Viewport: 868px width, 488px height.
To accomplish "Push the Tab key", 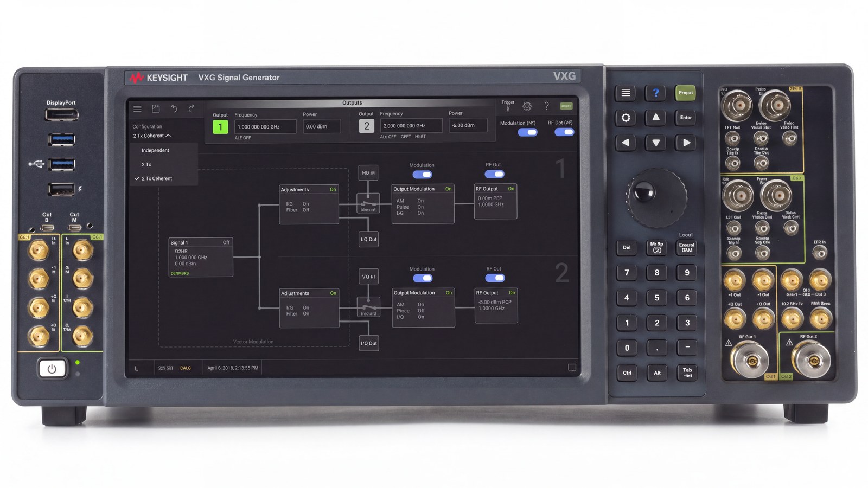I will (687, 373).
